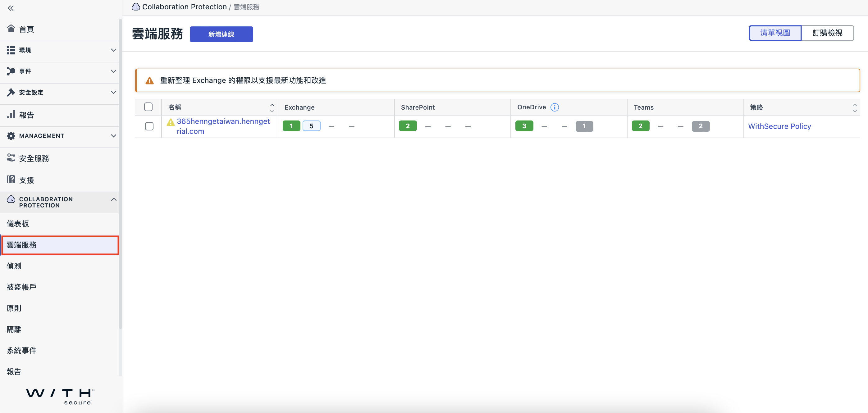Open the 365henngetaiwan.henngetrial.com link
The image size is (868, 413).
click(x=223, y=126)
